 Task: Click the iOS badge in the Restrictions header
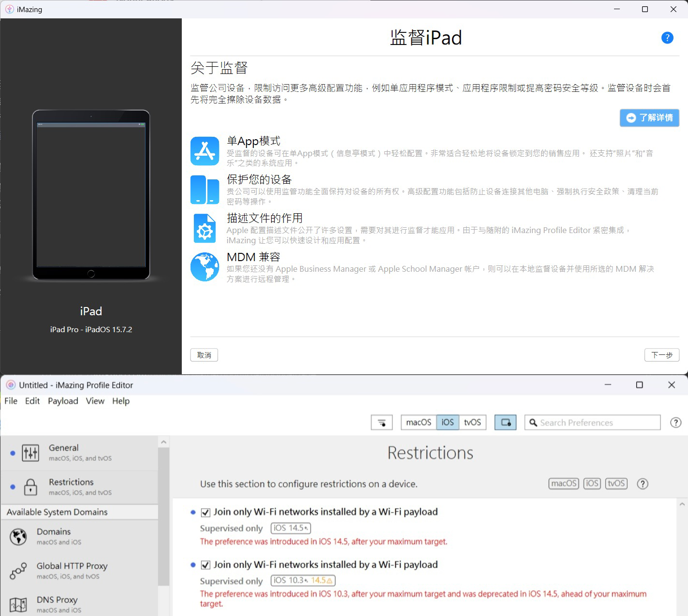click(592, 484)
